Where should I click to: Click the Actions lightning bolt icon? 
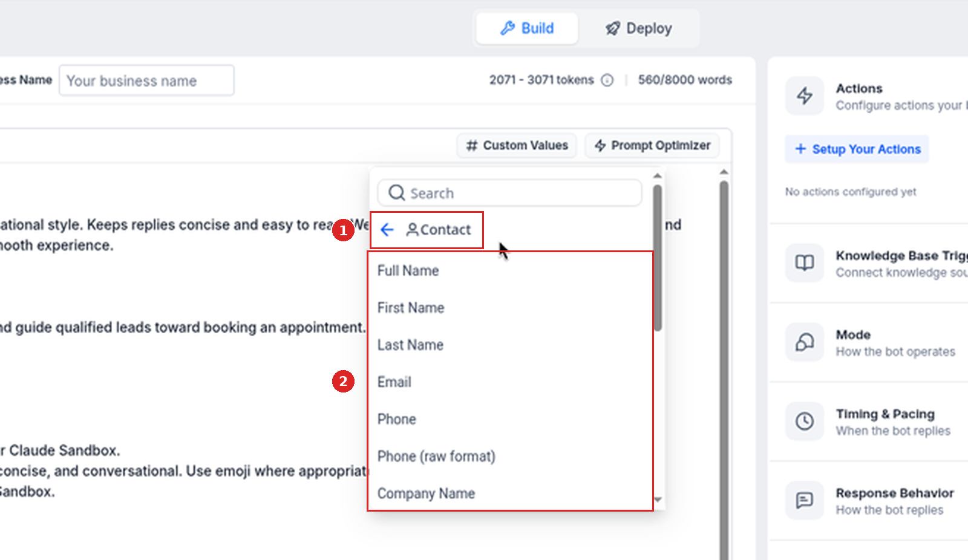point(805,96)
